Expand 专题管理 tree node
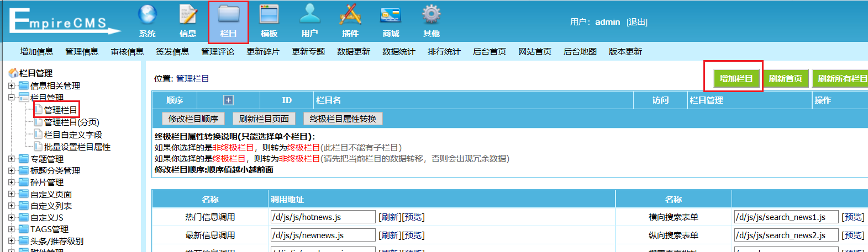 (x=12, y=159)
